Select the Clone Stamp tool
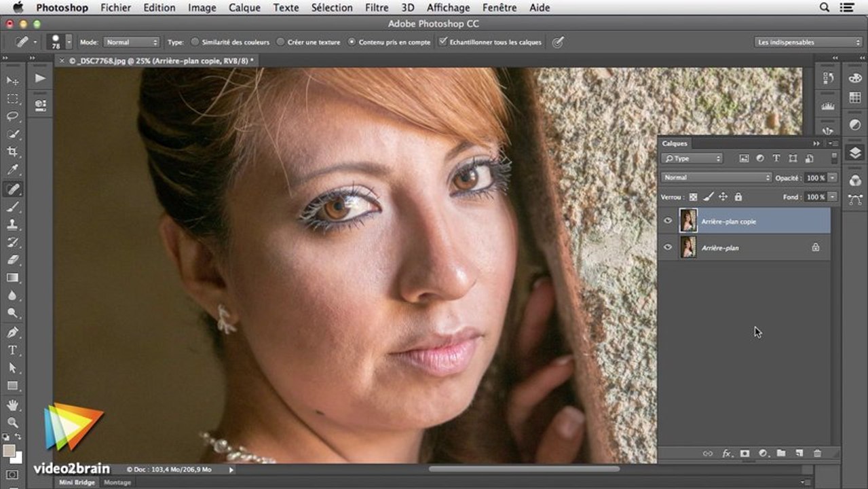 coord(13,225)
